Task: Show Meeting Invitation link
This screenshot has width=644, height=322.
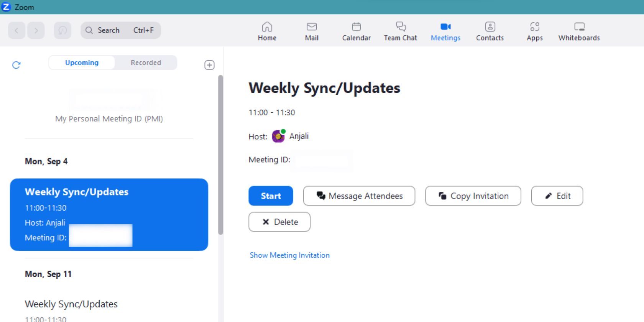Action: click(290, 255)
